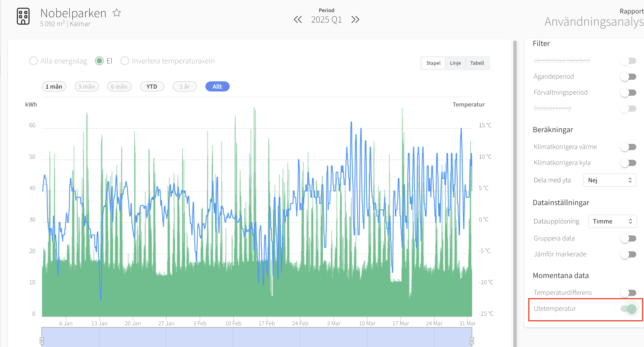Screen dimensions: 644x347
Task: Enable the Klimatkorrigera värme switch
Action: (628, 147)
